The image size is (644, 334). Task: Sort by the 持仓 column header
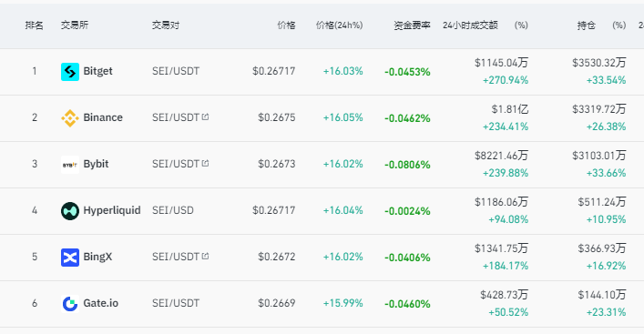(586, 25)
